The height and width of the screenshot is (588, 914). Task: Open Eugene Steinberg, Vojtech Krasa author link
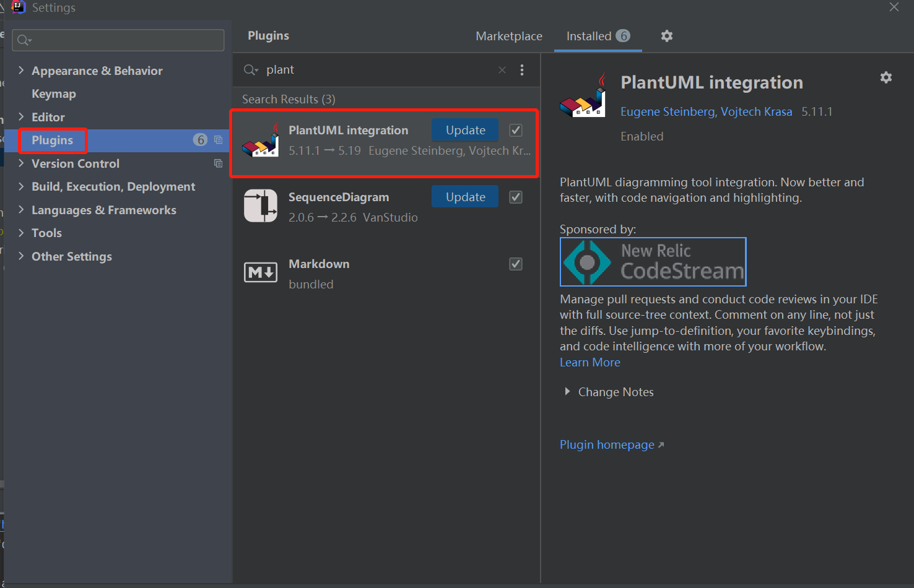pyautogui.click(x=707, y=111)
